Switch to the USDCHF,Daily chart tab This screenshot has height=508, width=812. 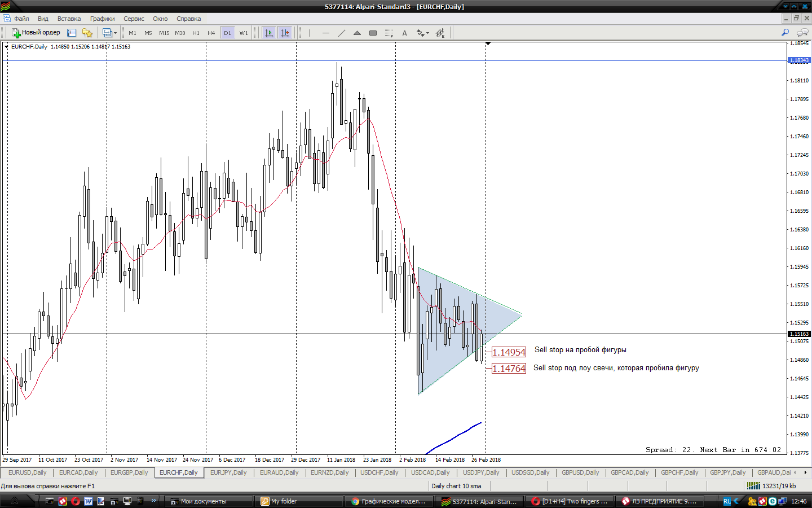[379, 472]
